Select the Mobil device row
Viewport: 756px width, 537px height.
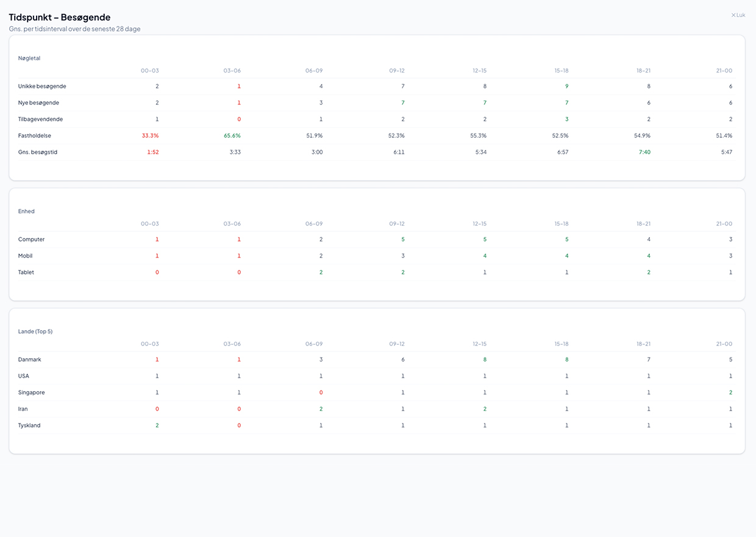(x=25, y=256)
